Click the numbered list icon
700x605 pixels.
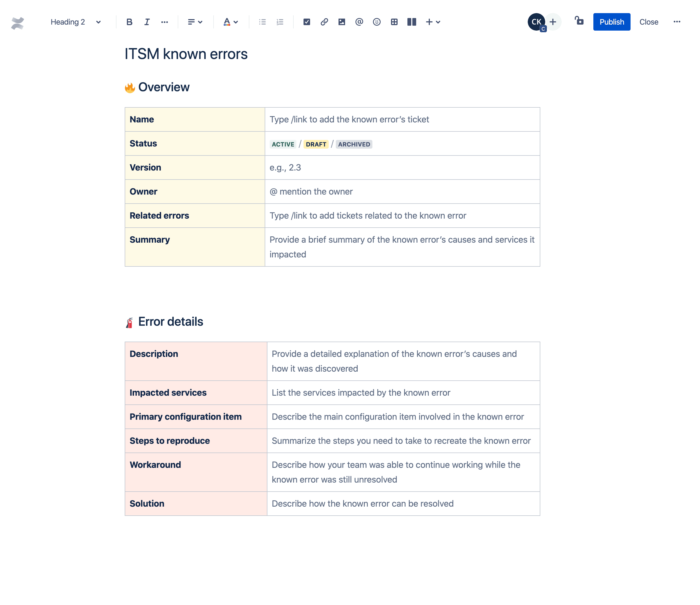279,22
